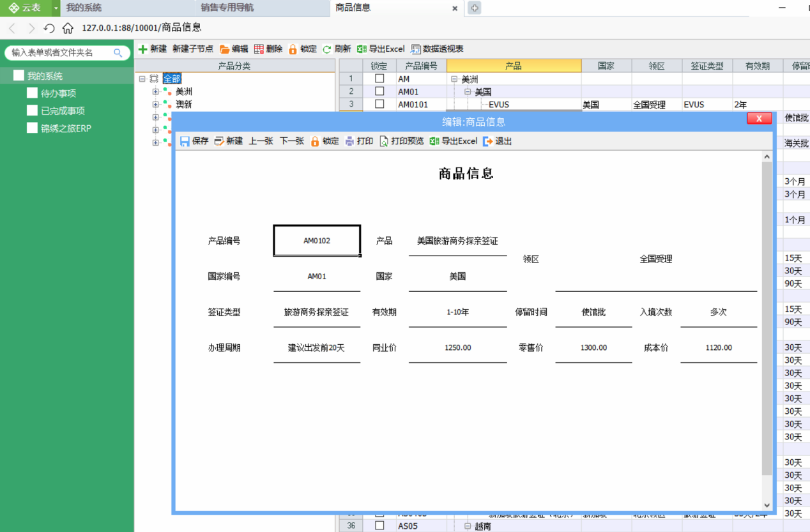Click the 领区 field showing 全国受理
810x532 pixels.
656,259
